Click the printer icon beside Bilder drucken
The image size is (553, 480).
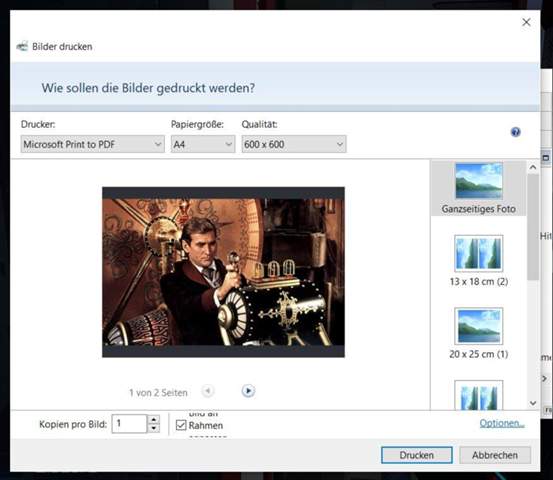(x=22, y=46)
